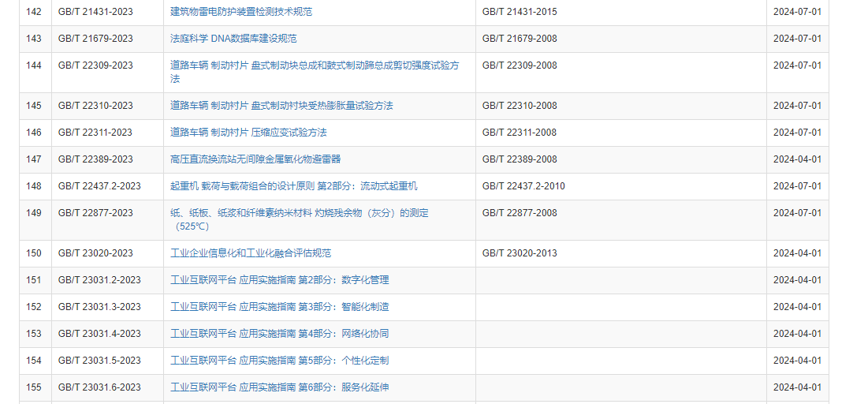Select standard number GB/T 21679-2023

[95, 39]
